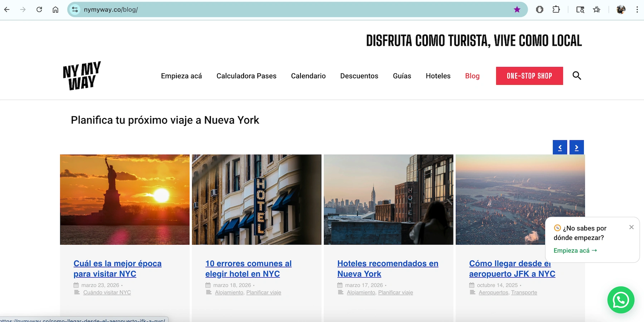Open article 'Cuál es la mejor época para visitar NYC'
644x322 pixels.
[117, 268]
